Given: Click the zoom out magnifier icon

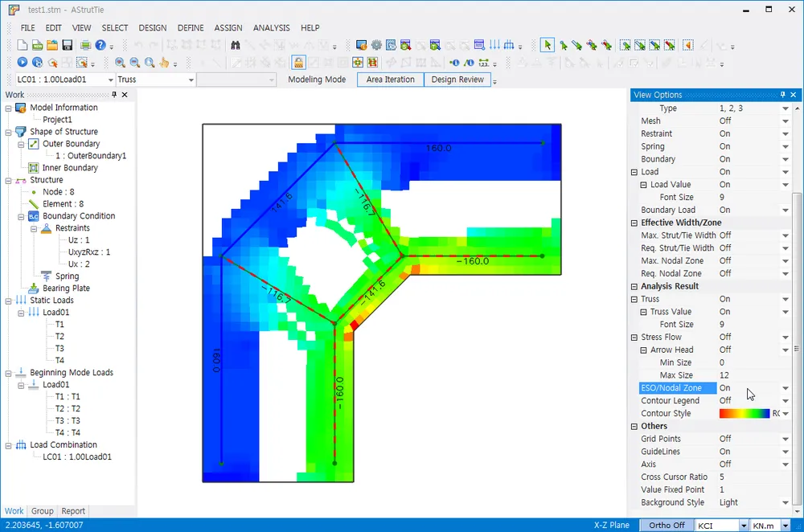Looking at the screenshot, I should (x=135, y=63).
